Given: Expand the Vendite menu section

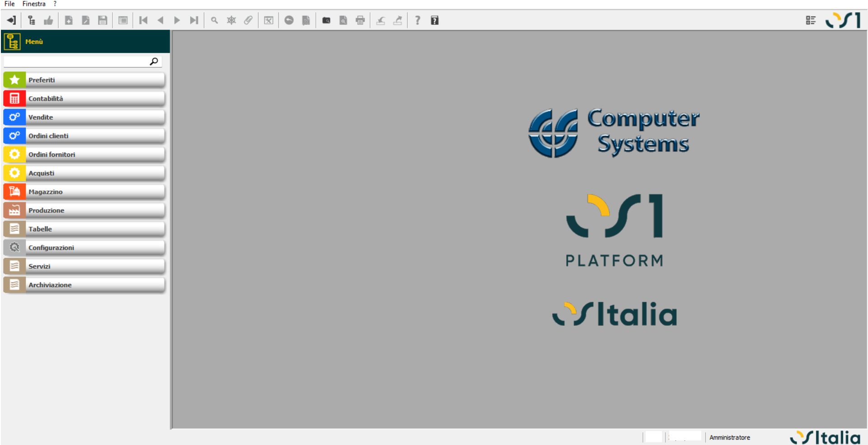Looking at the screenshot, I should pos(84,117).
